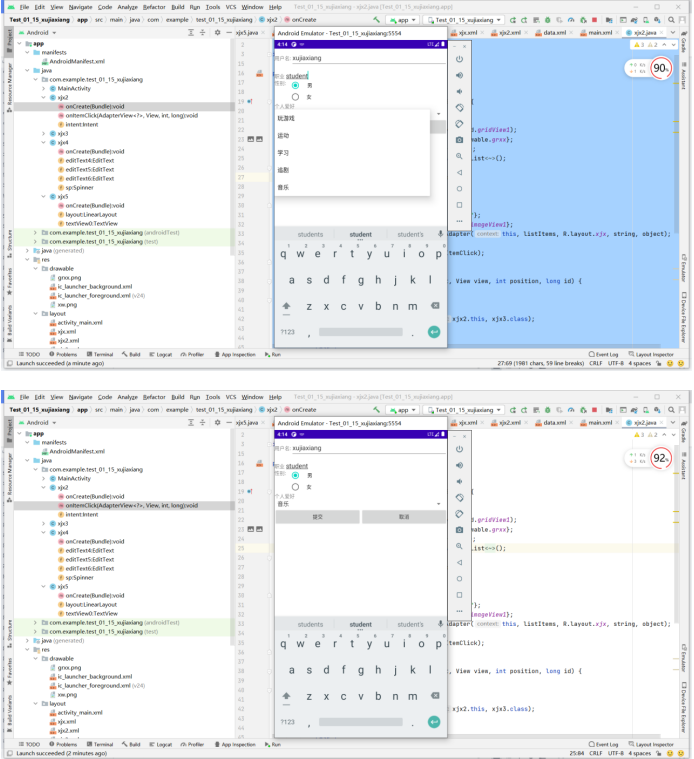Click the 取消 cancel button in lower emulator
Viewport: 694px width, 759px height.
pos(404,517)
